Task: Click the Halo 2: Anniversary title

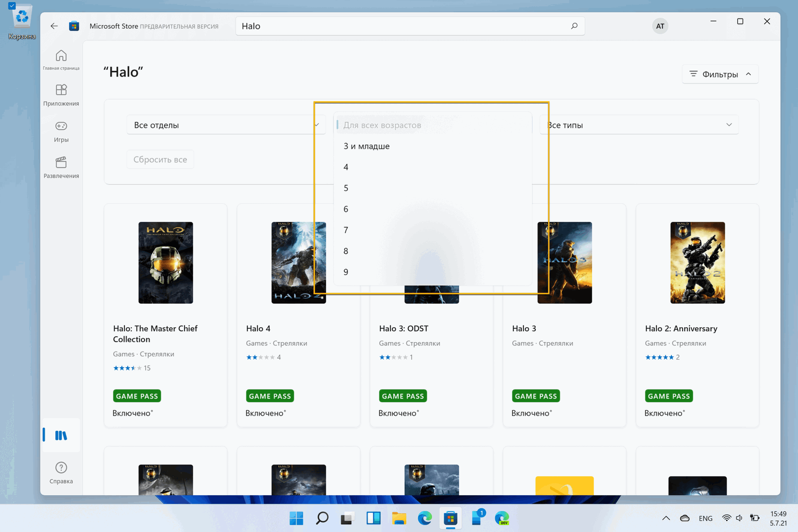Action: [681, 329]
